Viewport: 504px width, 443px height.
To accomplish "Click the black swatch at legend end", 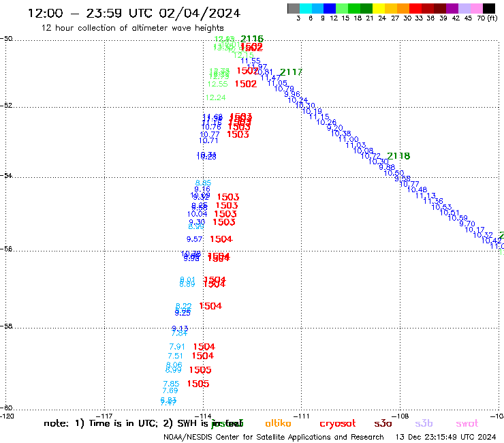I will point(488,8).
